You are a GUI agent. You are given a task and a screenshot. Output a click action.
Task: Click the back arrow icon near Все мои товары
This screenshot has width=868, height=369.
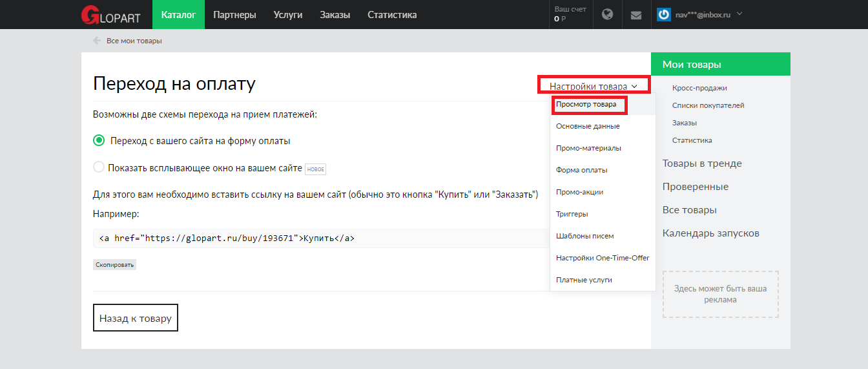[97, 41]
